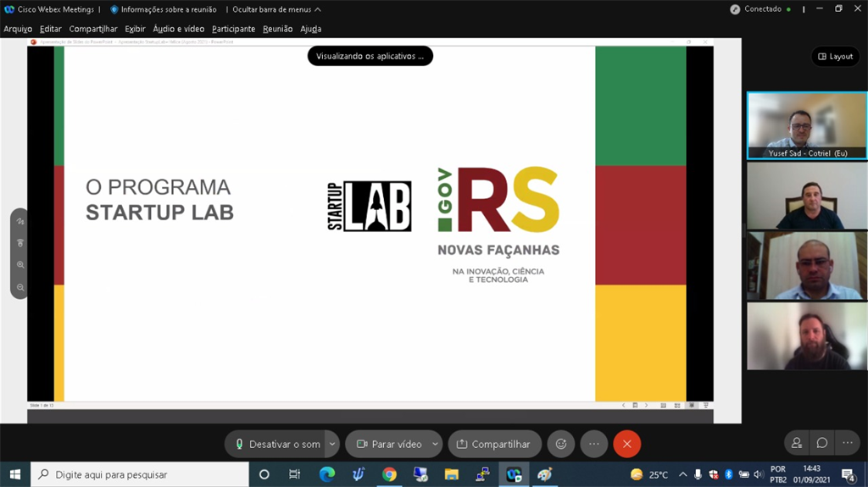This screenshot has height=487, width=868.
Task: Expand audio options arrow
Action: pos(332,444)
